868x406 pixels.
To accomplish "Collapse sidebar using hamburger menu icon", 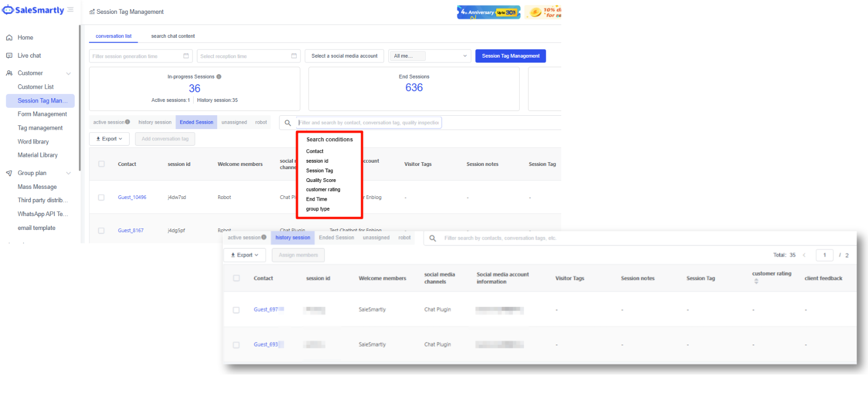I will tap(70, 10).
